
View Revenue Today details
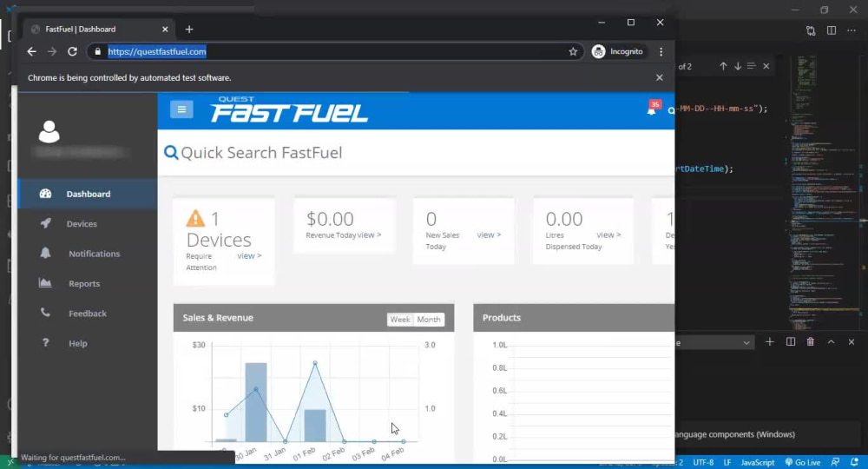click(369, 234)
